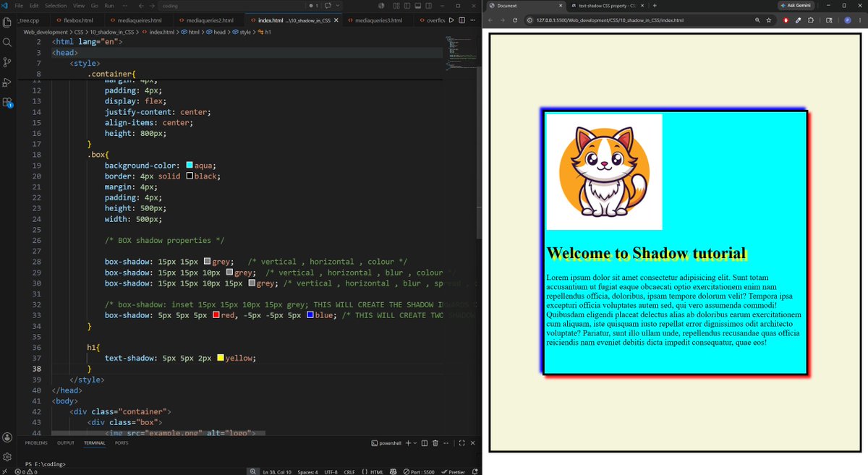Show hidden menus via title bar ellipsis
Image resolution: width=868 pixels, height=475 pixels.
click(125, 5)
